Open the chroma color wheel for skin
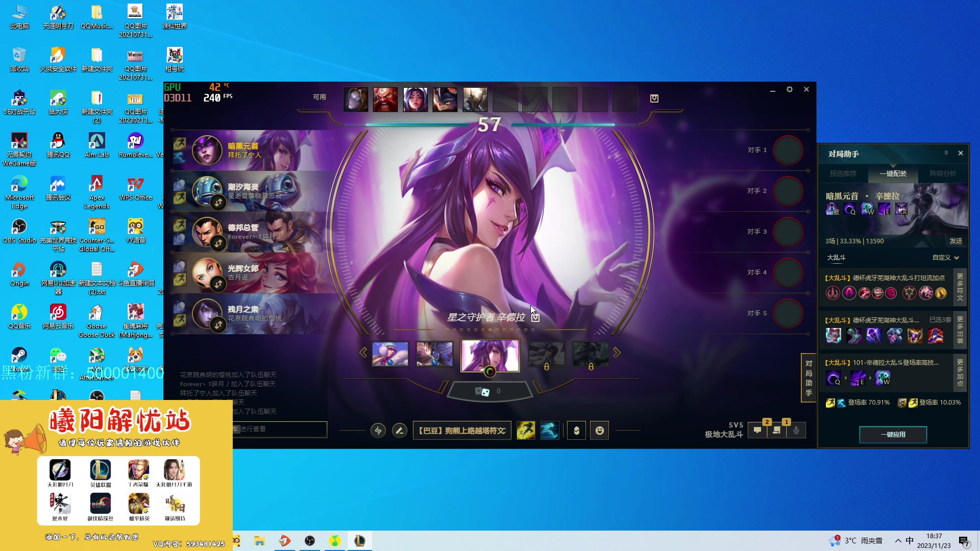The width and height of the screenshot is (980, 551). [490, 371]
